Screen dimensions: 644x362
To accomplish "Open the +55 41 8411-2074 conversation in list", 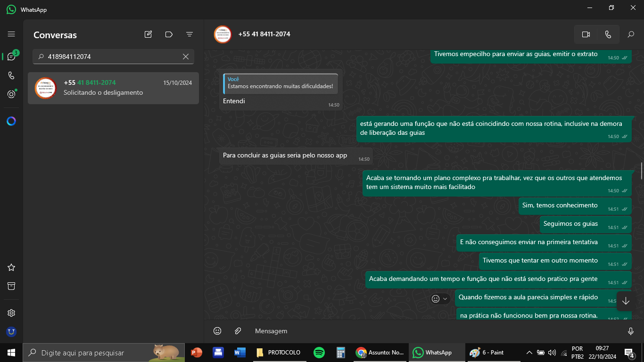I will click(113, 88).
